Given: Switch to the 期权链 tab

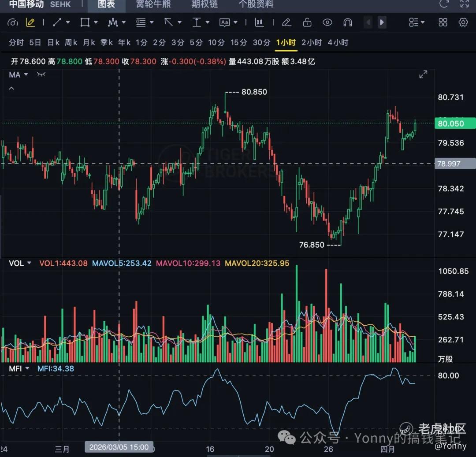Looking at the screenshot, I should (205, 4).
